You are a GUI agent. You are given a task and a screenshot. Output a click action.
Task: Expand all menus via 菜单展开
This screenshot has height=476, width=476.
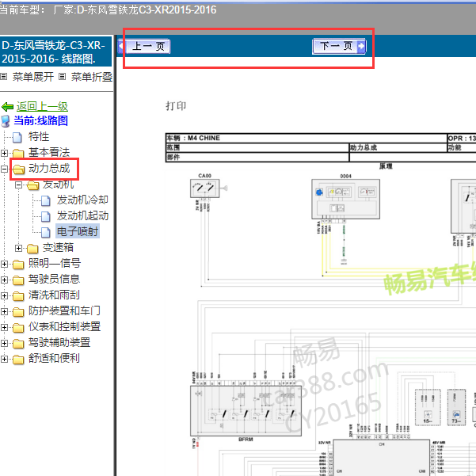(33, 77)
